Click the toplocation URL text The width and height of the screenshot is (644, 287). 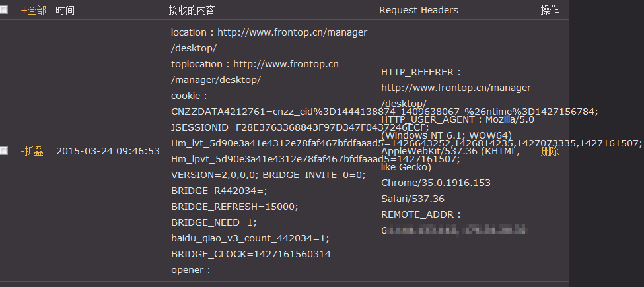(255, 72)
